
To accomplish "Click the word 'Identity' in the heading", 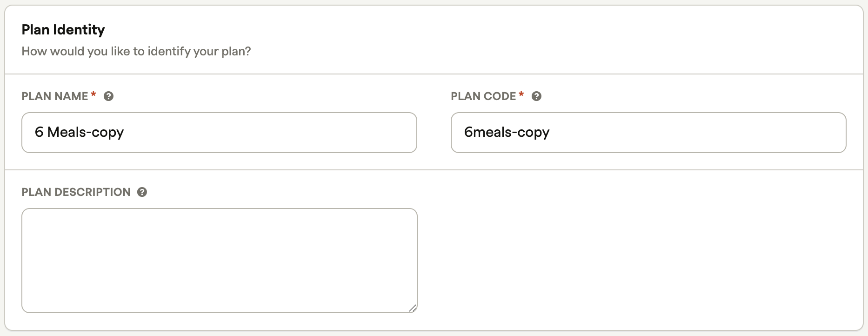I will tap(79, 30).
